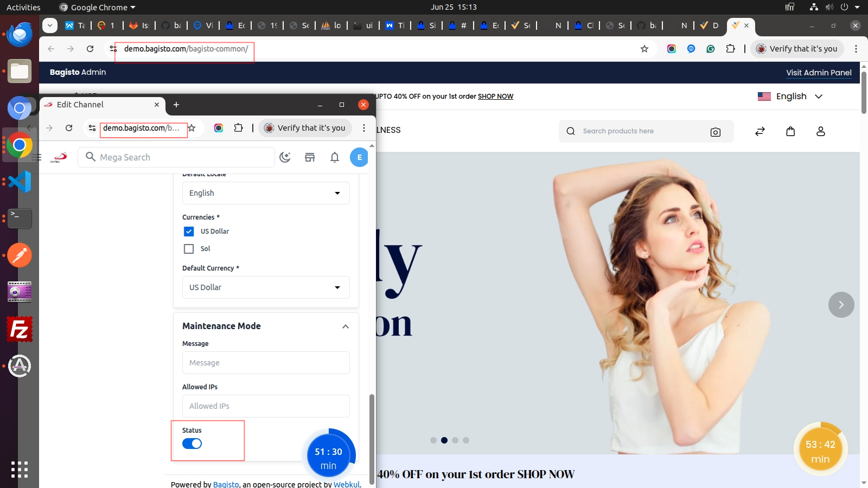This screenshot has width=868, height=488.
Task: Uncheck the US Dollar currency checkbox
Action: coord(189,232)
